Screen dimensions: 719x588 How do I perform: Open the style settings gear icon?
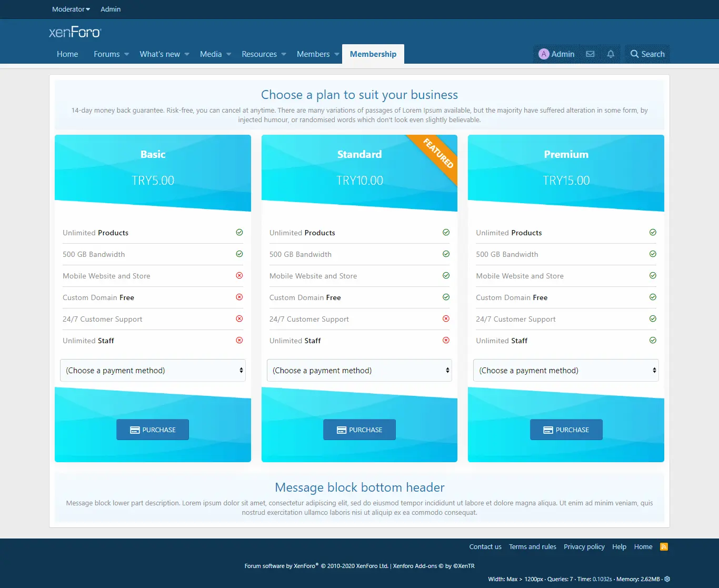pos(667,579)
